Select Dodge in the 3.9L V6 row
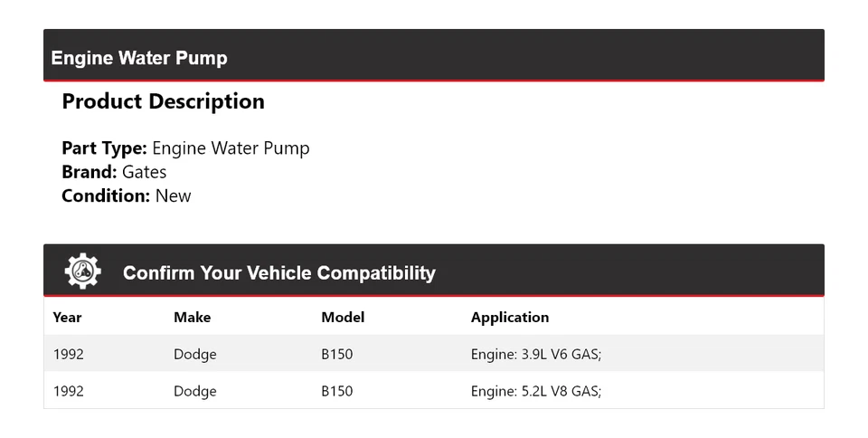 pos(194,355)
